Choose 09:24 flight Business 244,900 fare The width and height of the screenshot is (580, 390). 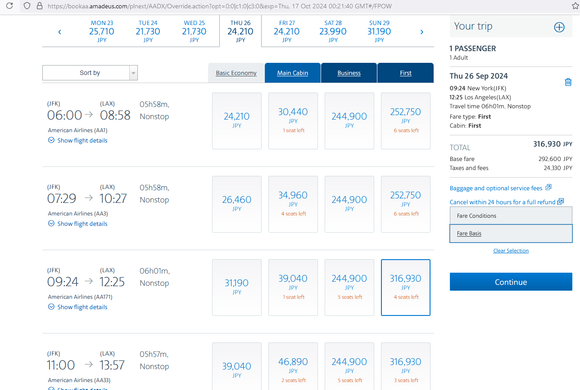(x=349, y=288)
